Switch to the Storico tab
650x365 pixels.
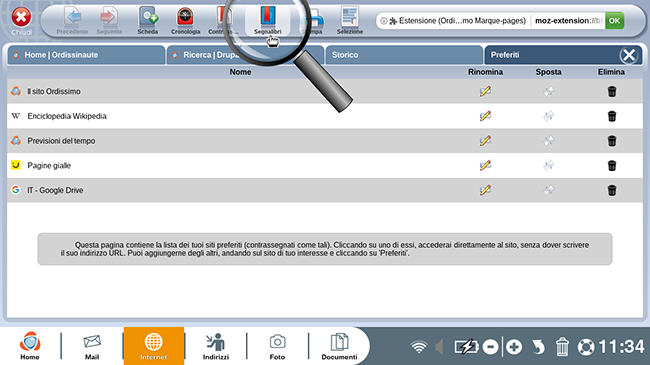[x=404, y=55]
